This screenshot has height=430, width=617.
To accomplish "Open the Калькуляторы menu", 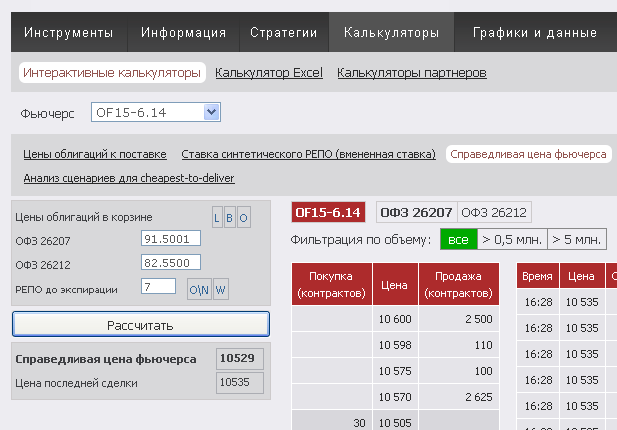I will tap(392, 32).
